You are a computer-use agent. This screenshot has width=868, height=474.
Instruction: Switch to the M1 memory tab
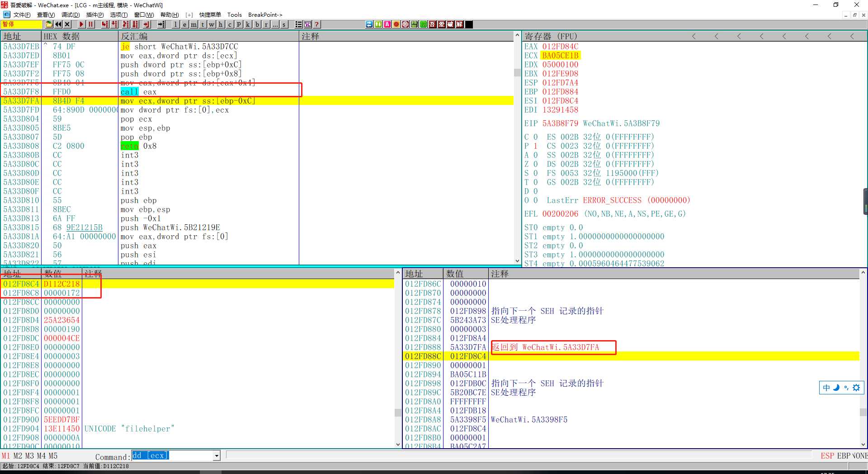(5, 456)
